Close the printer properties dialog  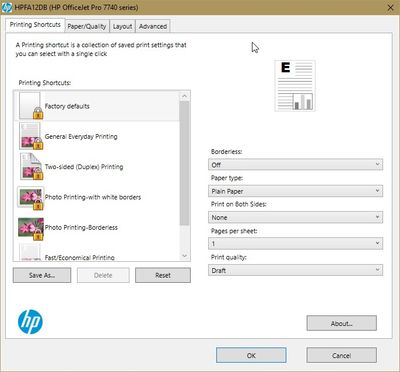[x=390, y=7]
